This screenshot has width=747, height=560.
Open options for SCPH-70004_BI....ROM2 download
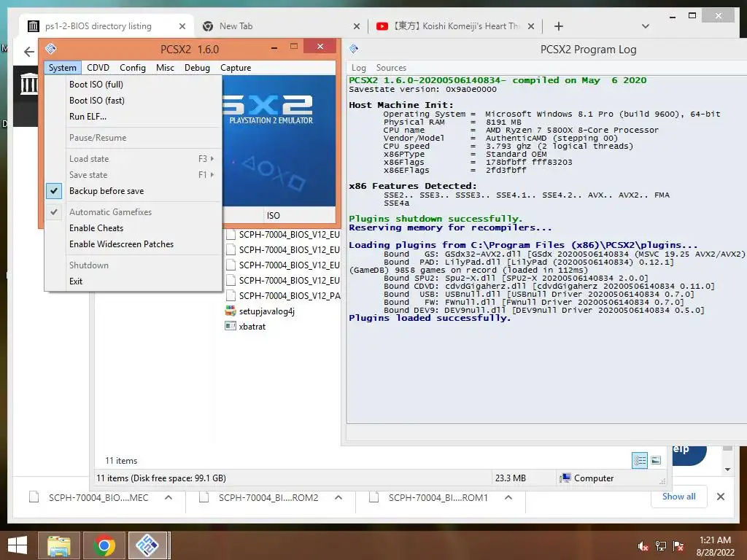(x=338, y=497)
